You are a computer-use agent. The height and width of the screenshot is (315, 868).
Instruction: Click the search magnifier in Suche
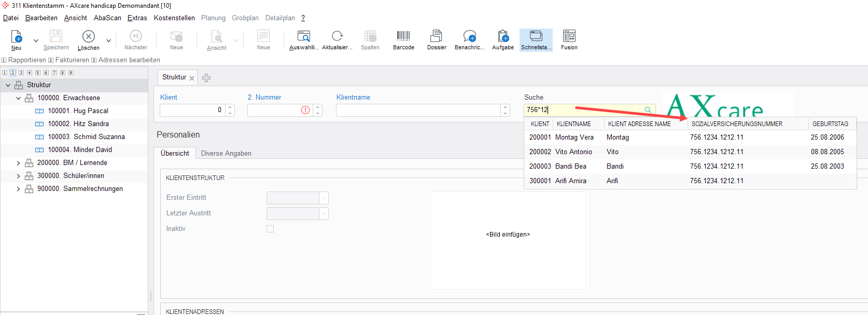(x=648, y=109)
